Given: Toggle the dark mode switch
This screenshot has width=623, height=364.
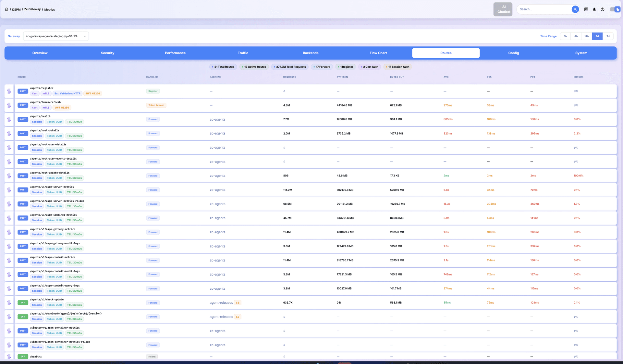Looking at the screenshot, I should pyautogui.click(x=615, y=9).
